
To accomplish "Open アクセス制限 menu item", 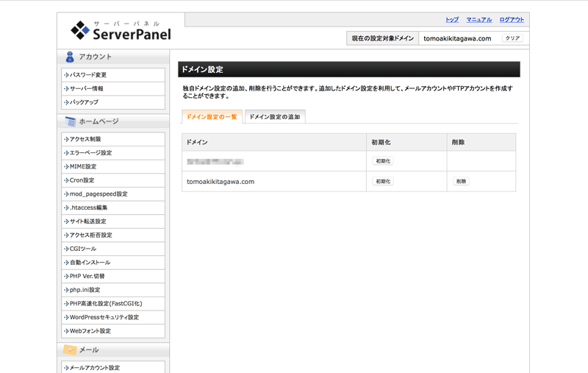I will click(x=113, y=139).
